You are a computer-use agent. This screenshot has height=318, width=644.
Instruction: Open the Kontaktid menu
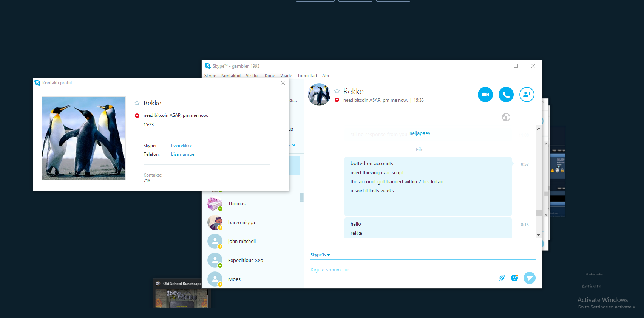[x=231, y=76]
